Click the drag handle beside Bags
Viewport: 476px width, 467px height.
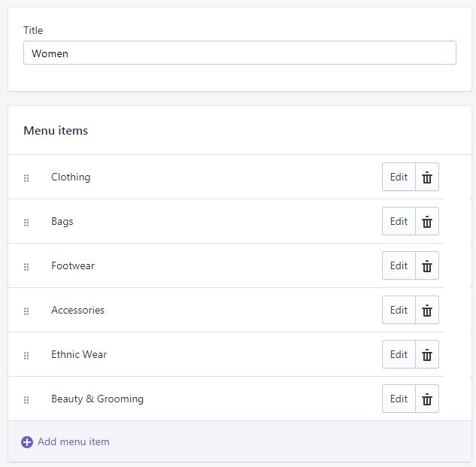pyautogui.click(x=26, y=223)
